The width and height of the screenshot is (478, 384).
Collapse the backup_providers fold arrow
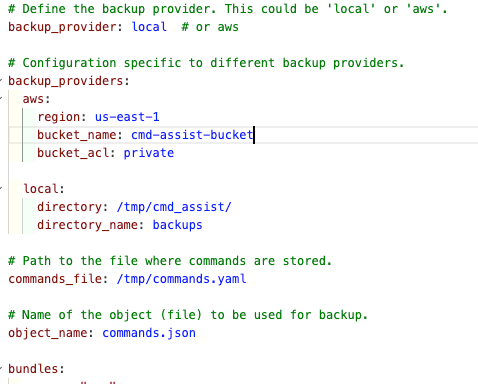pos(1,80)
